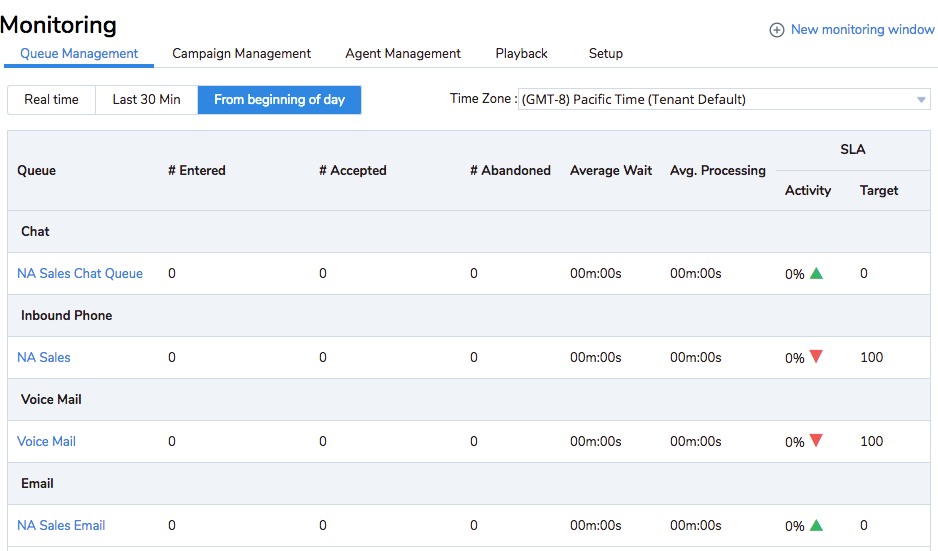Open the Setup tab
938x551 pixels.
click(x=605, y=53)
